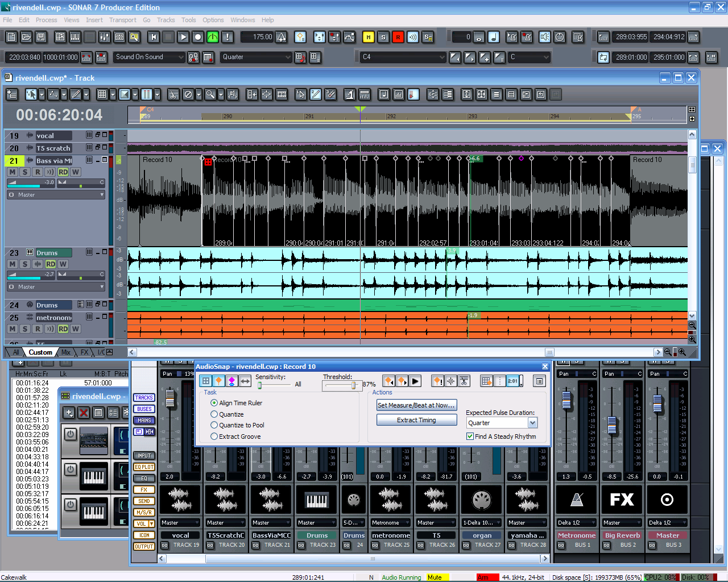Rewind to start of project

coord(154,37)
